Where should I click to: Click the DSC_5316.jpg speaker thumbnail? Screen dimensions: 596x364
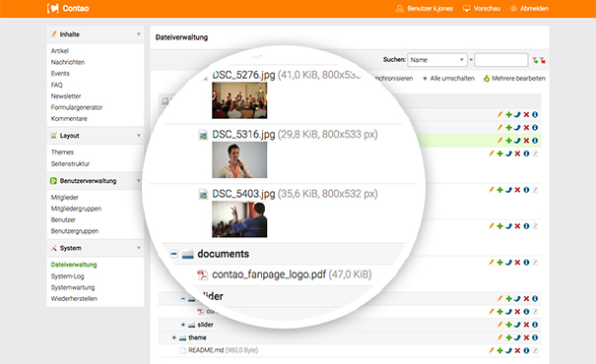click(x=239, y=159)
